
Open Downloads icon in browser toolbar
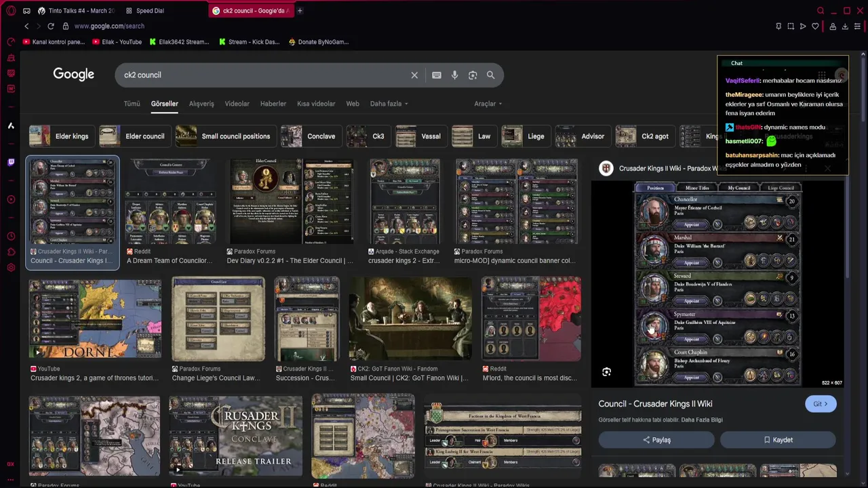[845, 26]
